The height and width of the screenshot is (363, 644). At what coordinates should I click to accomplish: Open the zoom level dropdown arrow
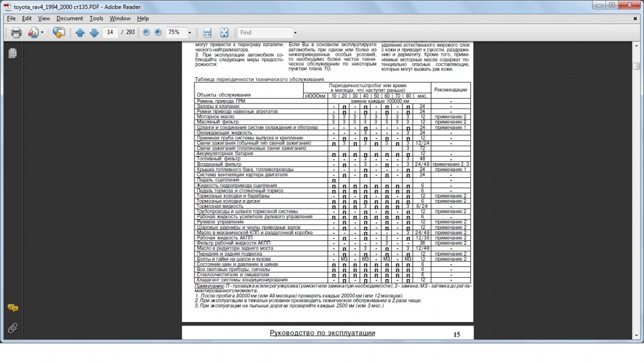[189, 32]
